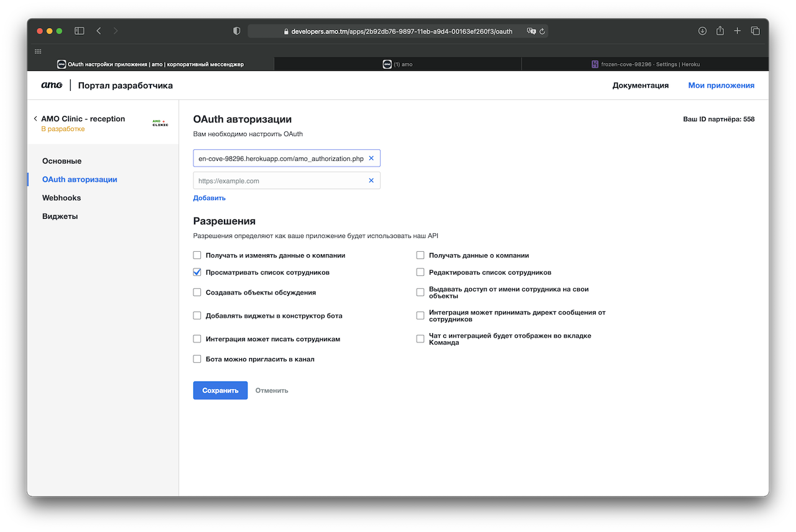Reload the page with the refresh icon

tap(542, 31)
